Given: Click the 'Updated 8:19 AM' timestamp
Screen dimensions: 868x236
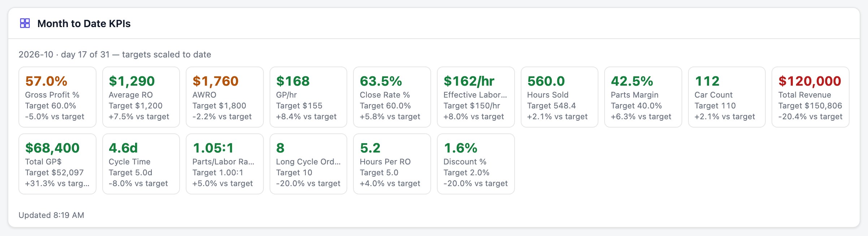Looking at the screenshot, I should (x=51, y=215).
